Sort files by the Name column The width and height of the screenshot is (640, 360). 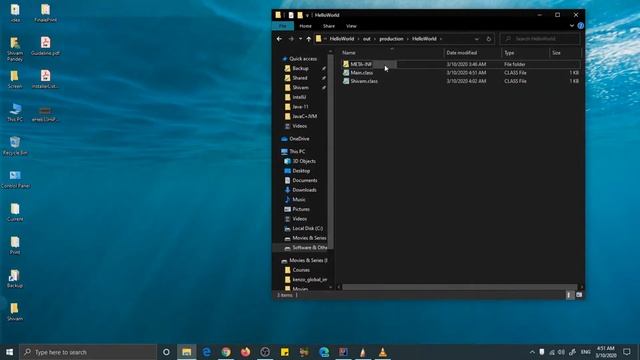click(x=392, y=53)
